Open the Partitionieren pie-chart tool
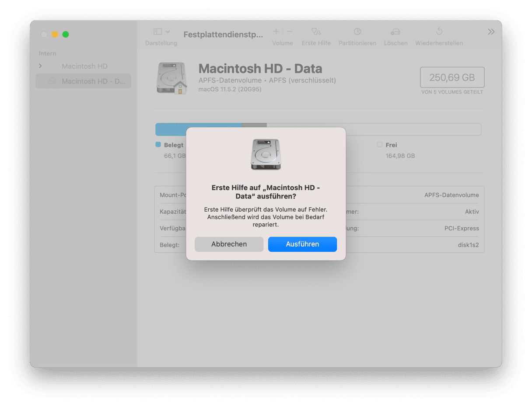 357,31
